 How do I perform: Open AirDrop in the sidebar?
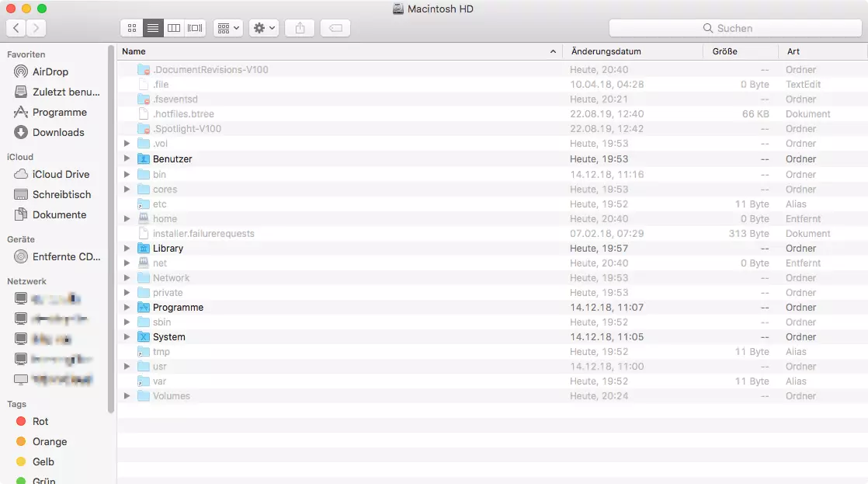click(50, 71)
